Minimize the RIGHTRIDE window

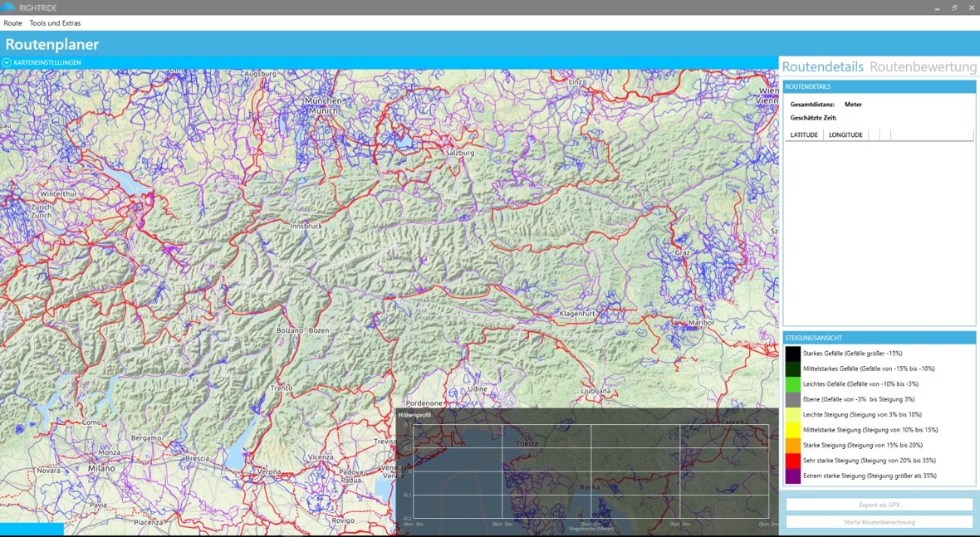click(936, 7)
